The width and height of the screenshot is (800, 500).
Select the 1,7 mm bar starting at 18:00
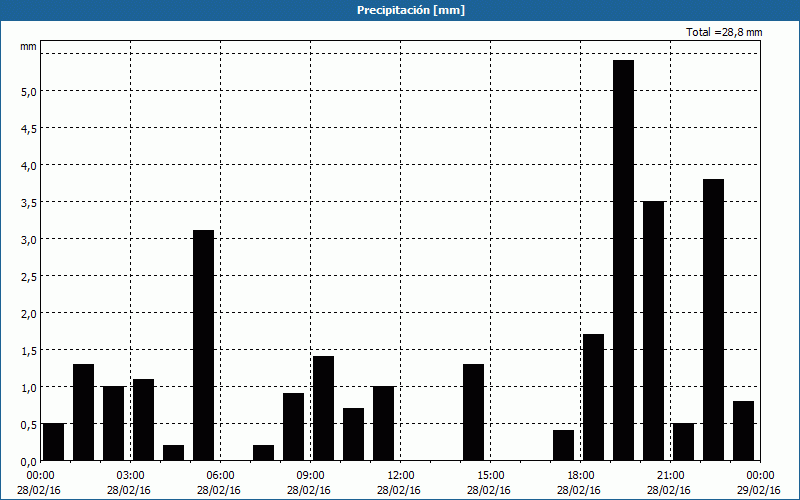tap(593, 397)
